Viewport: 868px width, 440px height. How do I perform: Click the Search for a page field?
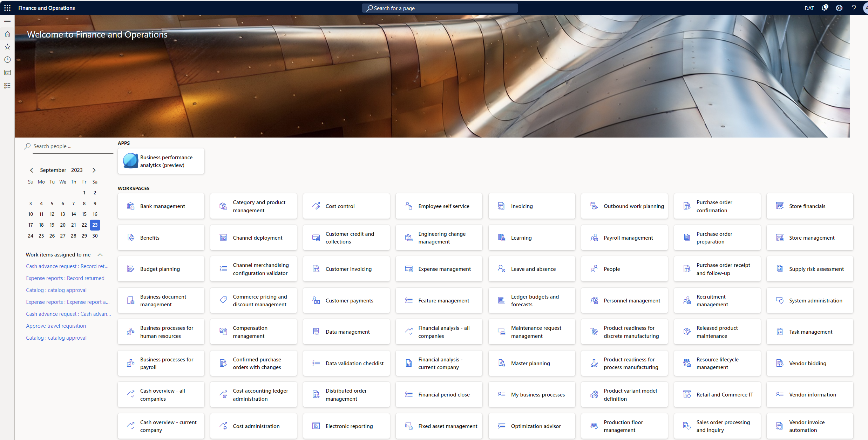(x=439, y=8)
